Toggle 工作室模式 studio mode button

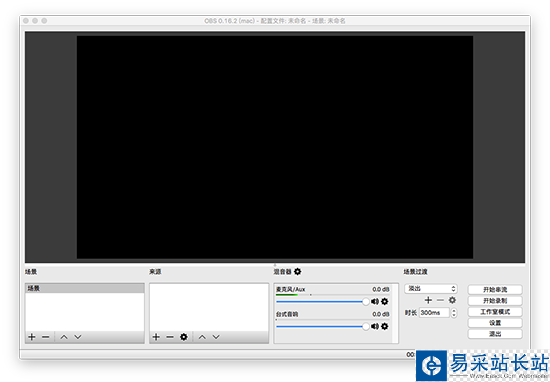(495, 312)
